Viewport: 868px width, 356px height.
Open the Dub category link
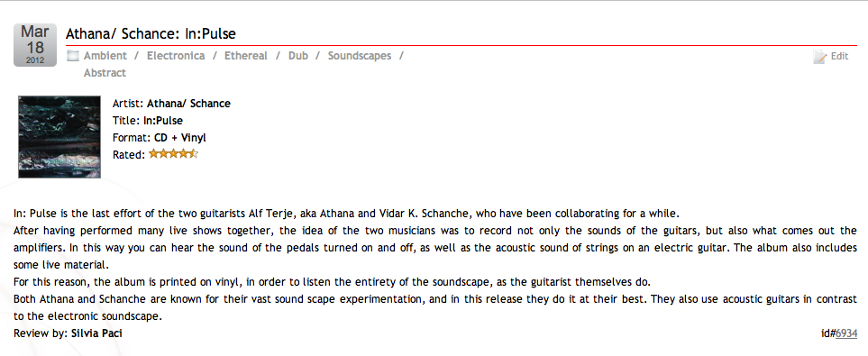pos(298,56)
